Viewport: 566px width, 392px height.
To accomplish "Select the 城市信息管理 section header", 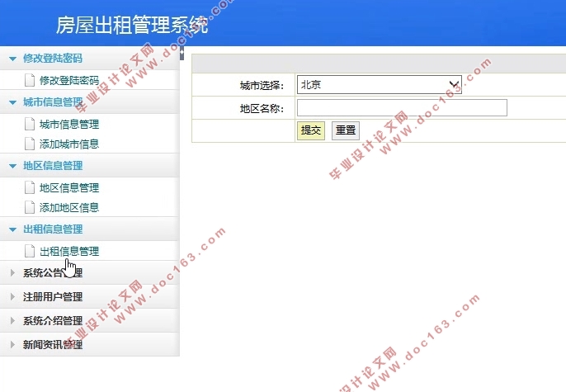I will click(x=89, y=102).
